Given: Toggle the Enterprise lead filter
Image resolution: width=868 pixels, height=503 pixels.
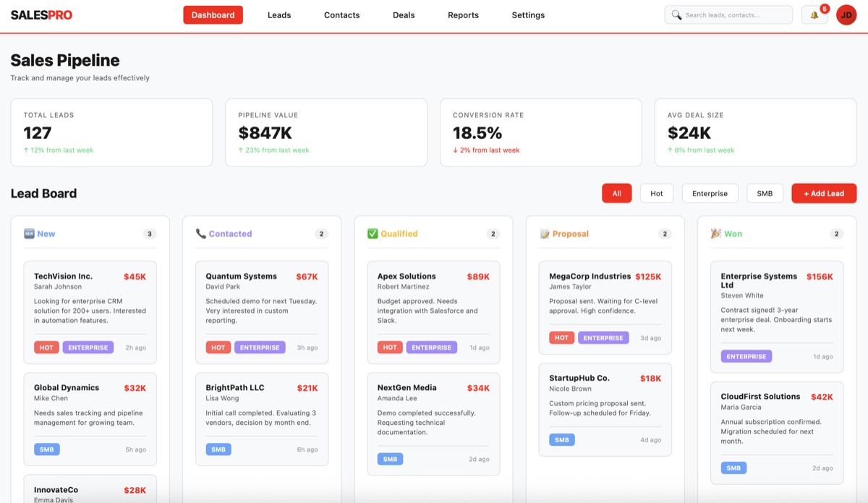Looking at the screenshot, I should pos(710,193).
